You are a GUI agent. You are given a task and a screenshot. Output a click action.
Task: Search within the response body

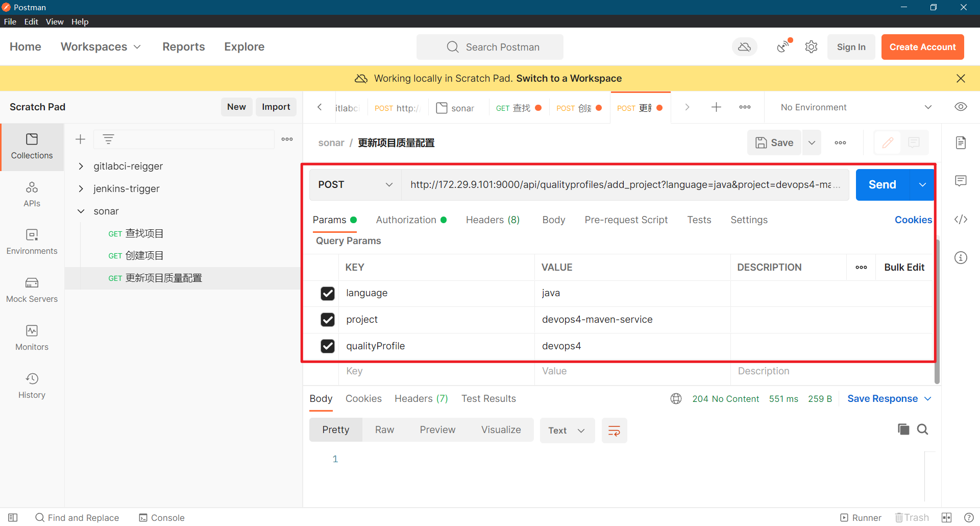[x=922, y=429]
